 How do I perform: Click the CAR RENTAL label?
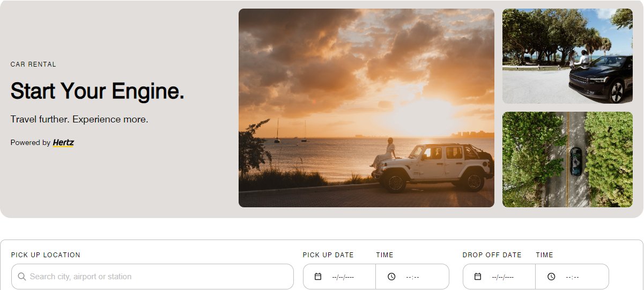coord(33,64)
